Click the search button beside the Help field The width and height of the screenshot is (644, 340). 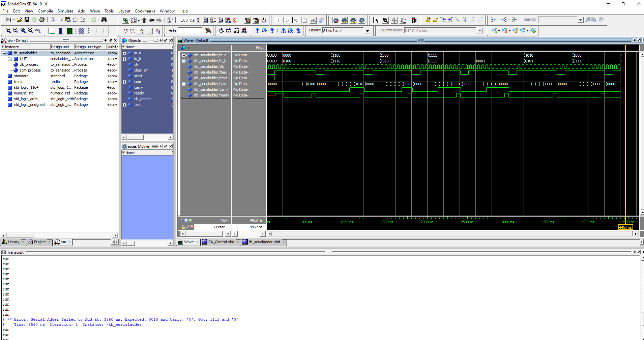(208, 31)
